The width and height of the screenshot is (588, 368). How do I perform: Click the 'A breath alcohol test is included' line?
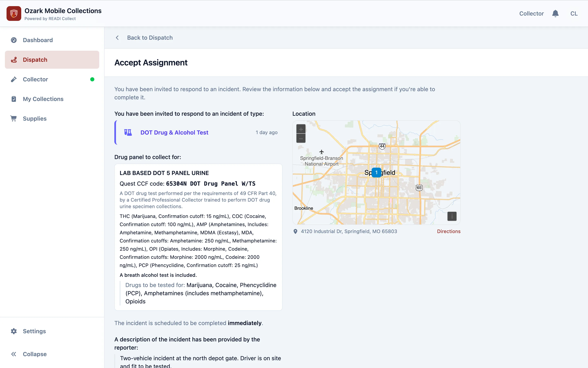(x=158, y=275)
